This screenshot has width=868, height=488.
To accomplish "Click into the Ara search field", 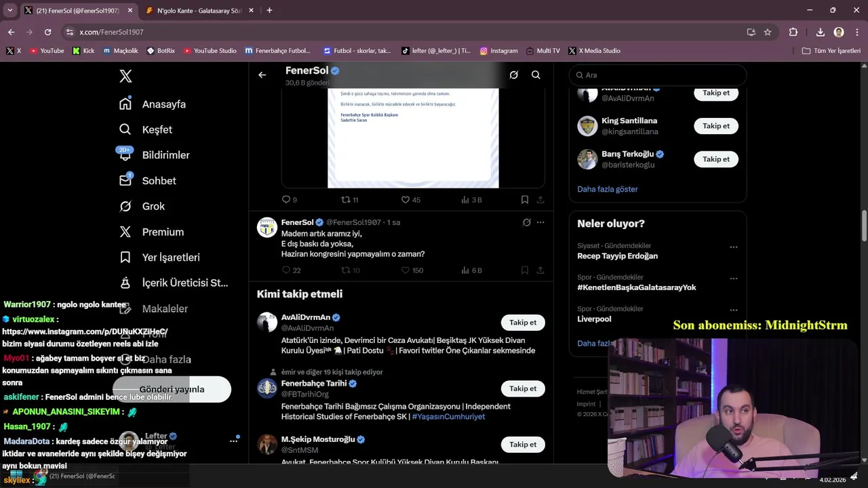I will [658, 75].
